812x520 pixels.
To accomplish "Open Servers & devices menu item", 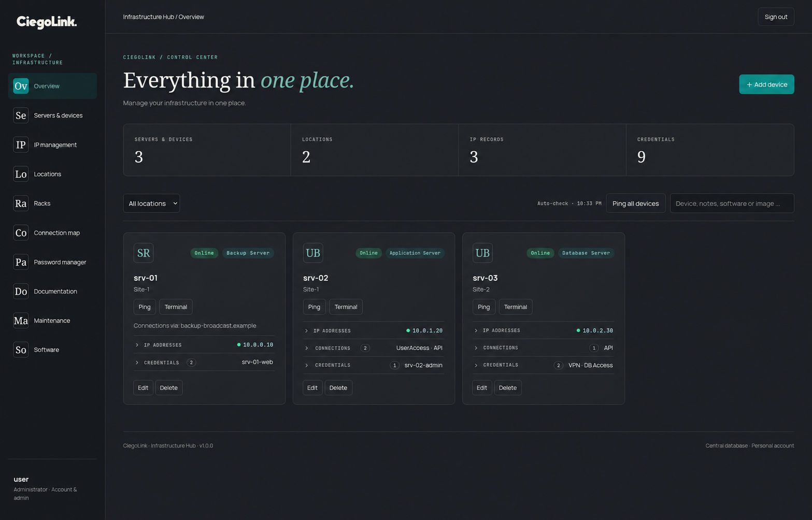I will click(52, 115).
